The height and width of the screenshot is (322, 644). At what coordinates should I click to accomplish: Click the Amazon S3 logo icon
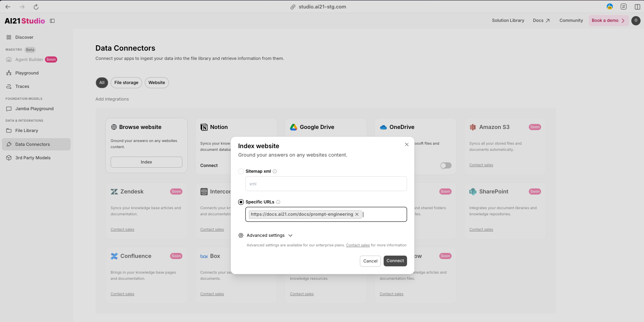(x=473, y=127)
